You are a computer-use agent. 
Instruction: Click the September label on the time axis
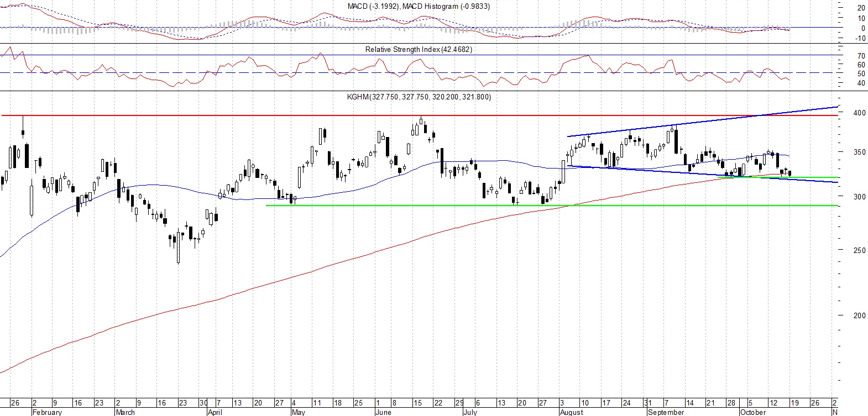(x=666, y=412)
